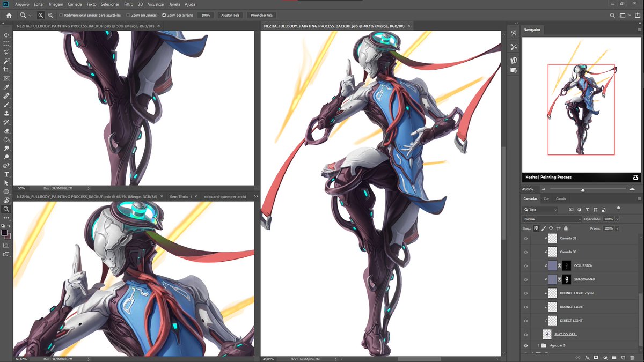Click the foreground color swatch
The width and height of the screenshot is (644, 362).
click(x=5, y=233)
